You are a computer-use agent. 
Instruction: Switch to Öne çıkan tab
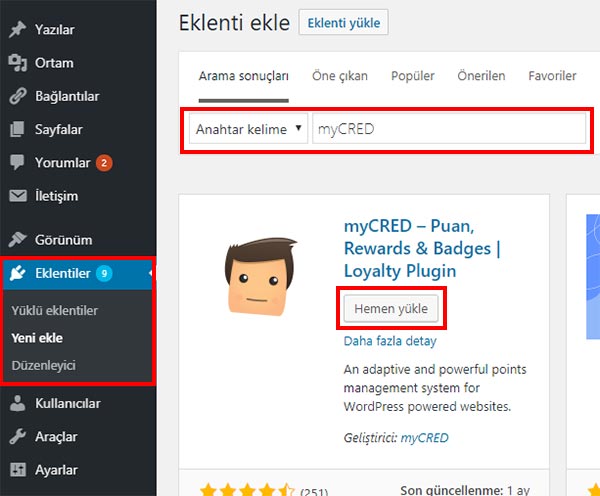click(x=340, y=76)
